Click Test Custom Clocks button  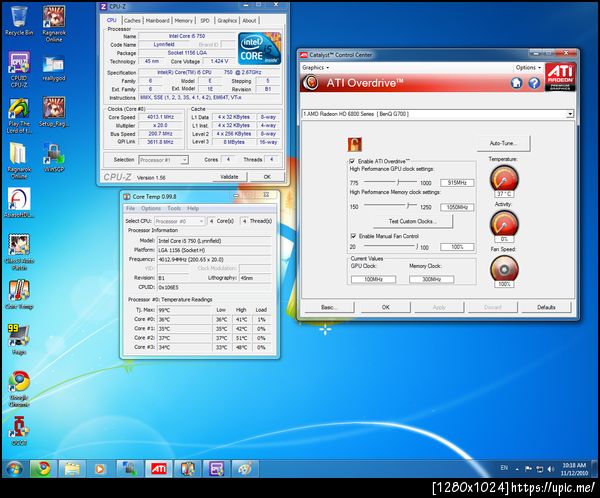412,221
